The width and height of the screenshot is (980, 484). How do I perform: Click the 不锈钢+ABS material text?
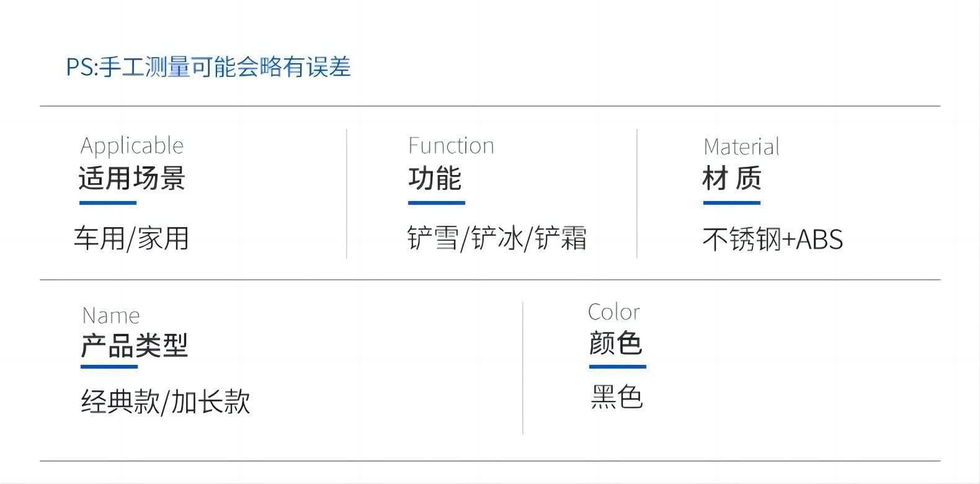[x=773, y=240]
